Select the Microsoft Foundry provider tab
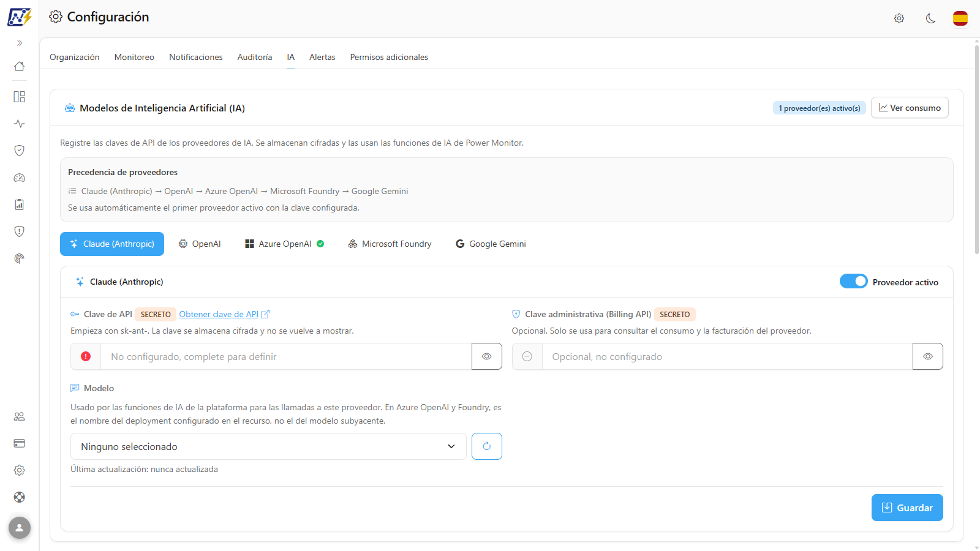 (x=390, y=244)
